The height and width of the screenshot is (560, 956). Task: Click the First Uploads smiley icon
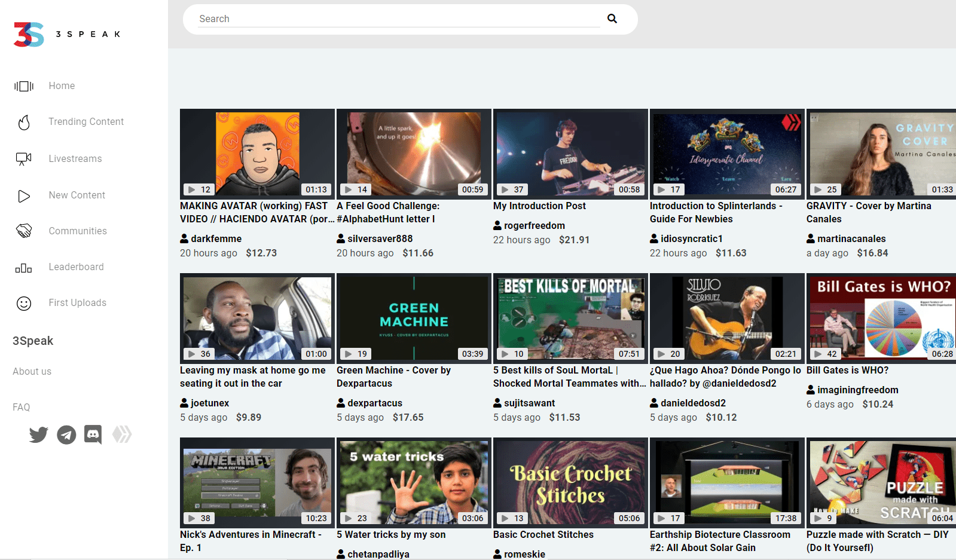(x=24, y=304)
